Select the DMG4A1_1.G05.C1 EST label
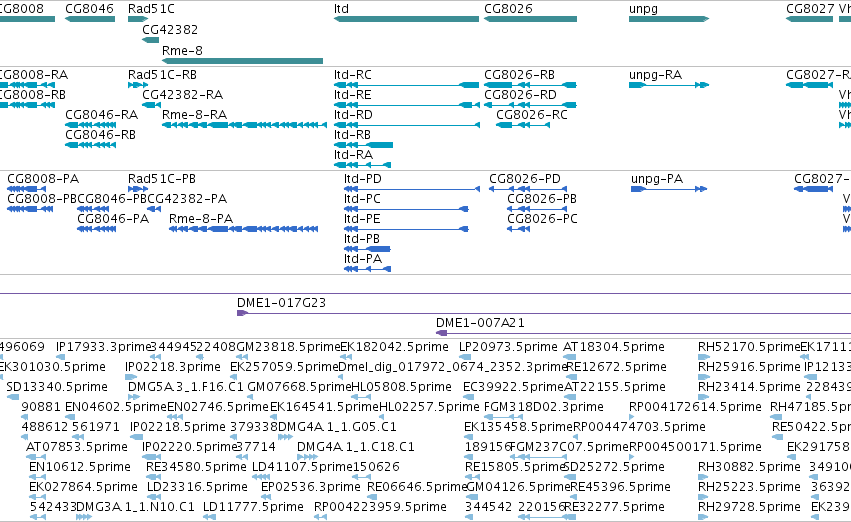Image resolution: width=851 pixels, height=522 pixels. (x=337, y=427)
